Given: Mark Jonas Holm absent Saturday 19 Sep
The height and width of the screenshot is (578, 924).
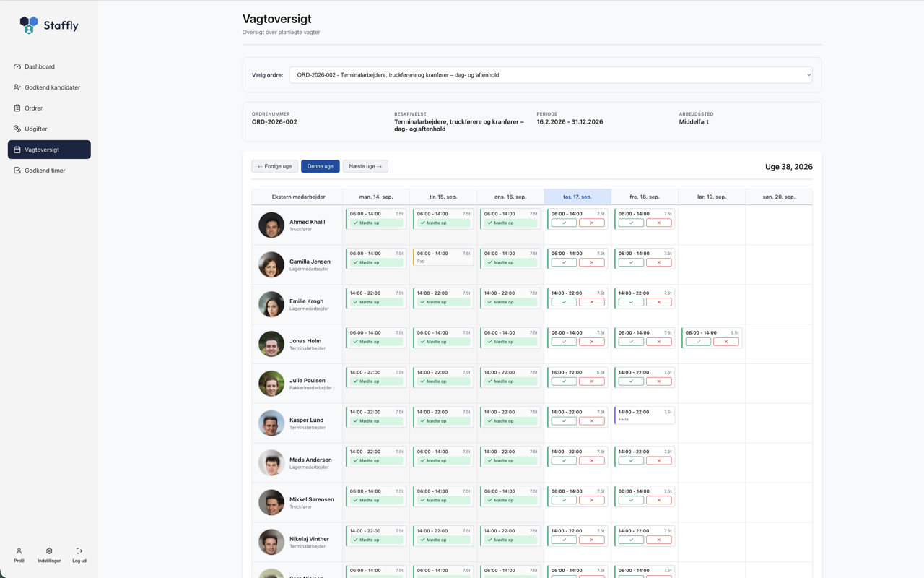Looking at the screenshot, I should (726, 342).
